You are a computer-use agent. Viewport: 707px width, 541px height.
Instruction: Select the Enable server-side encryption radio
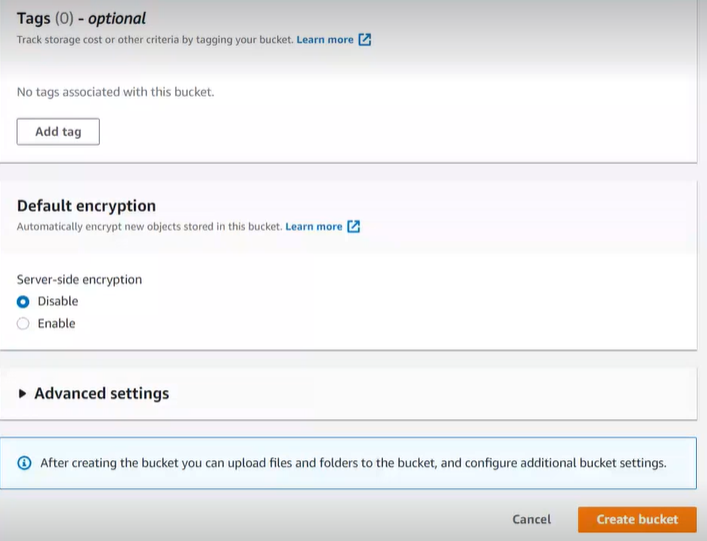click(x=23, y=324)
